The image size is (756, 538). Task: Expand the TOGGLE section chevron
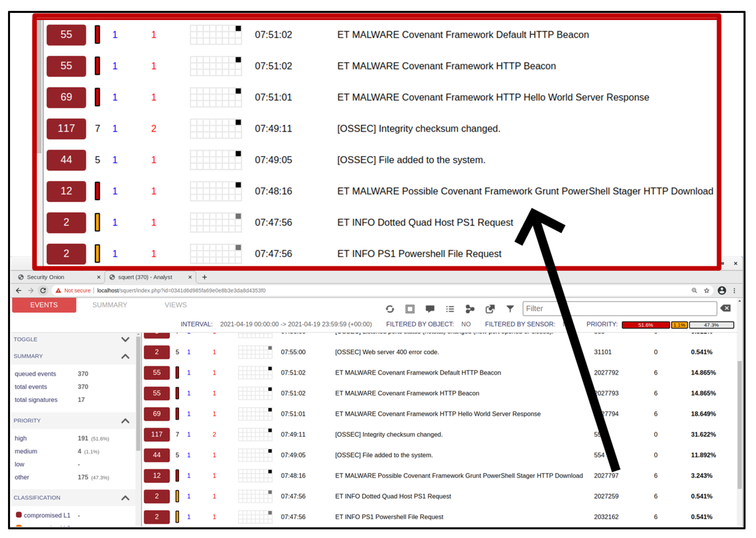[x=125, y=339]
